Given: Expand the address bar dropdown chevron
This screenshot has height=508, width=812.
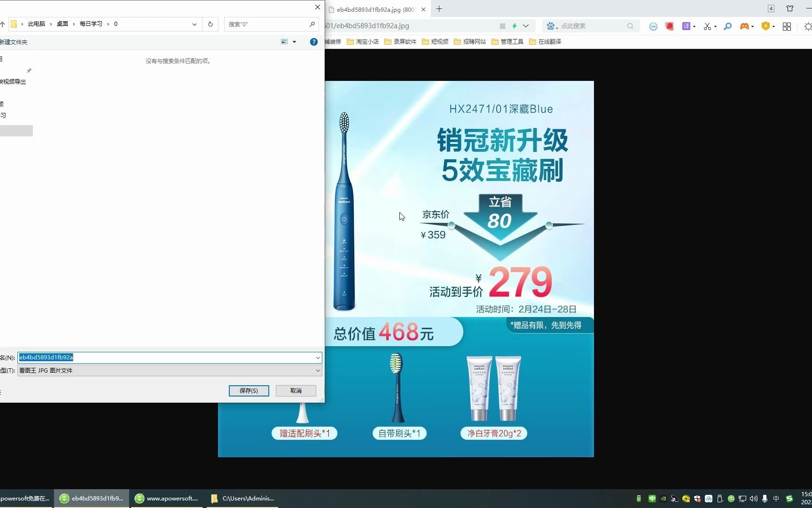Looking at the screenshot, I should tap(526, 26).
